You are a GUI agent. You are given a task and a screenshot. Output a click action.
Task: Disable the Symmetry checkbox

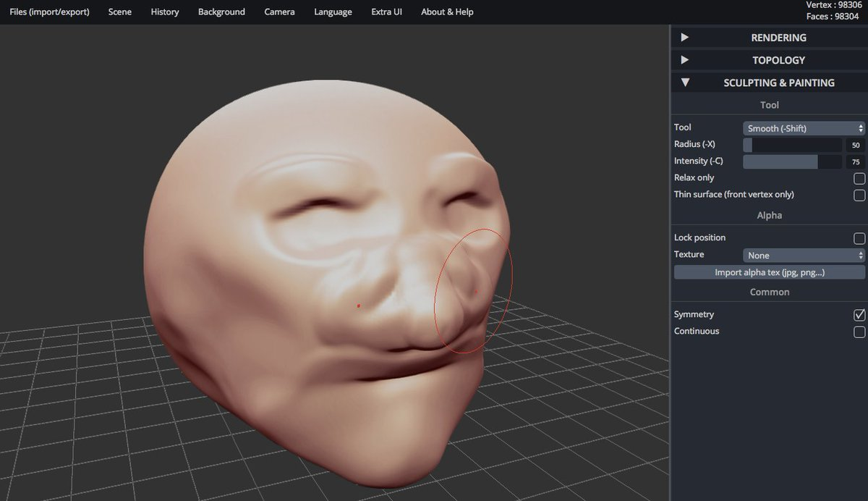pos(859,315)
